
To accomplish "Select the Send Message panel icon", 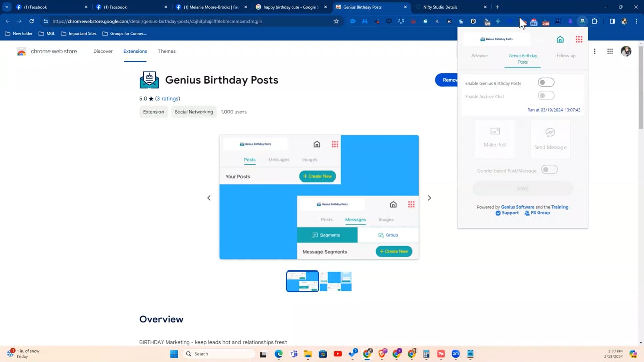I will [550, 132].
